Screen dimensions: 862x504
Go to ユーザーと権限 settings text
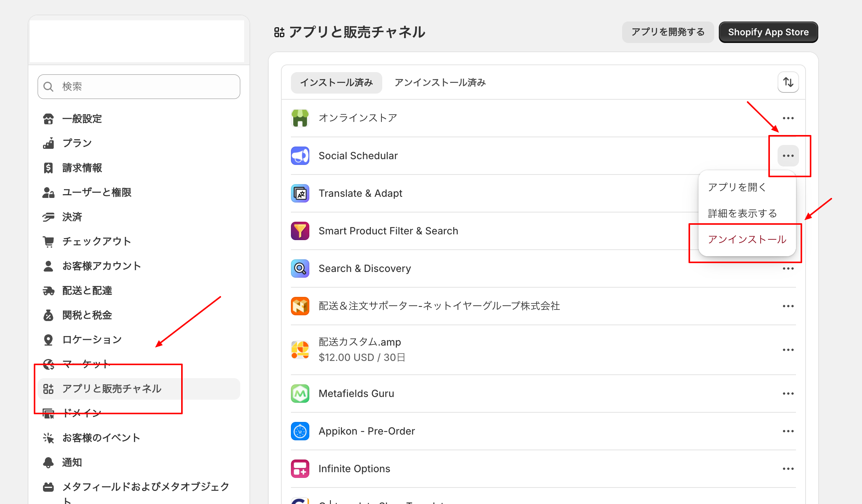(x=97, y=193)
